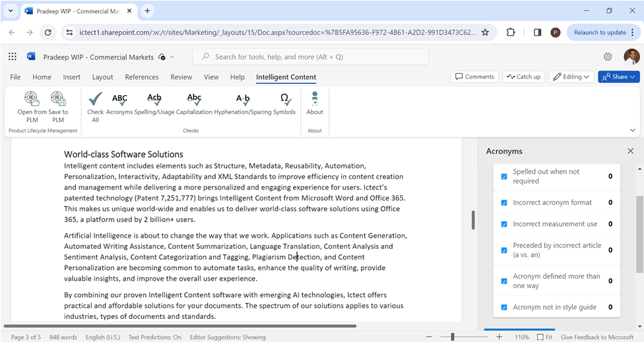The height and width of the screenshot is (342, 644).
Task: View site information icon in address bar
Action: [x=69, y=32]
